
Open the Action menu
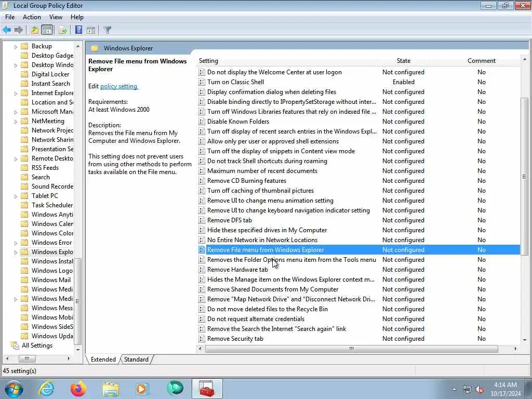pos(32,17)
